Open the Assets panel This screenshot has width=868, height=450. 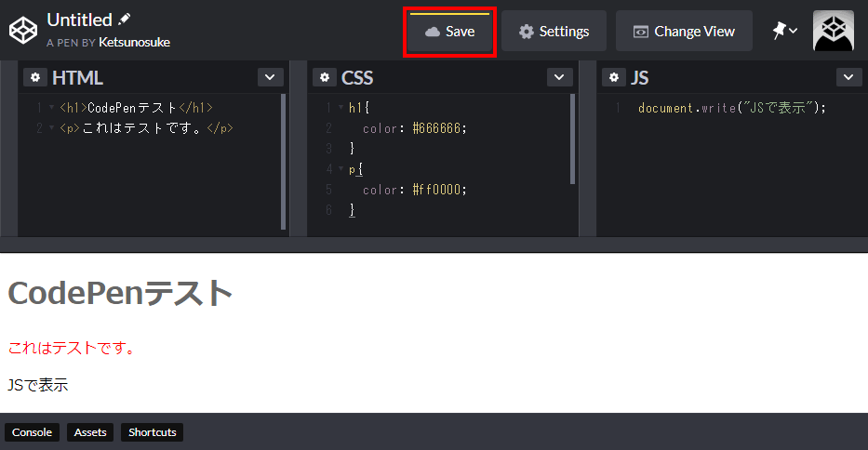click(90, 432)
